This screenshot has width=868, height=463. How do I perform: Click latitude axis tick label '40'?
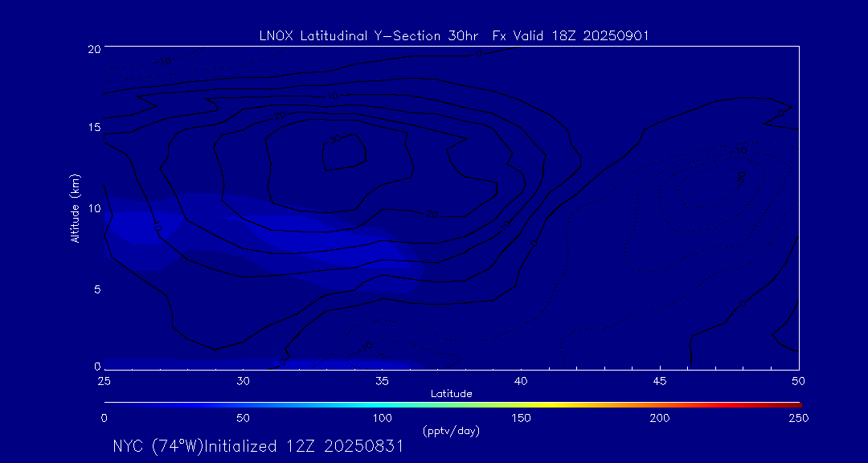[x=521, y=380]
